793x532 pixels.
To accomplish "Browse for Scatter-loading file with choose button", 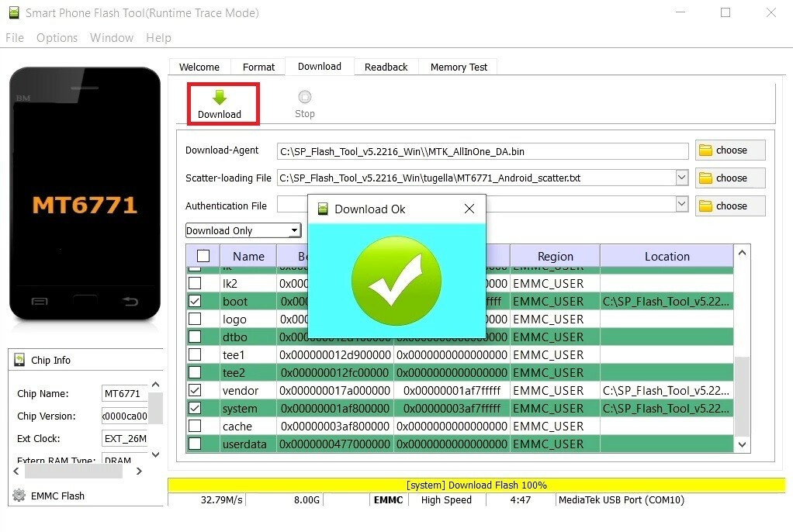I will click(x=730, y=178).
